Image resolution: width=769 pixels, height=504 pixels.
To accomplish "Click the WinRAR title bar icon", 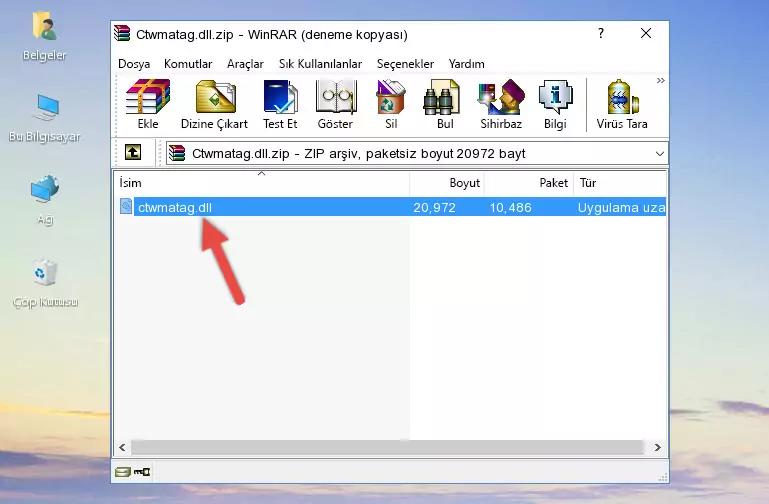I will pos(122,34).
